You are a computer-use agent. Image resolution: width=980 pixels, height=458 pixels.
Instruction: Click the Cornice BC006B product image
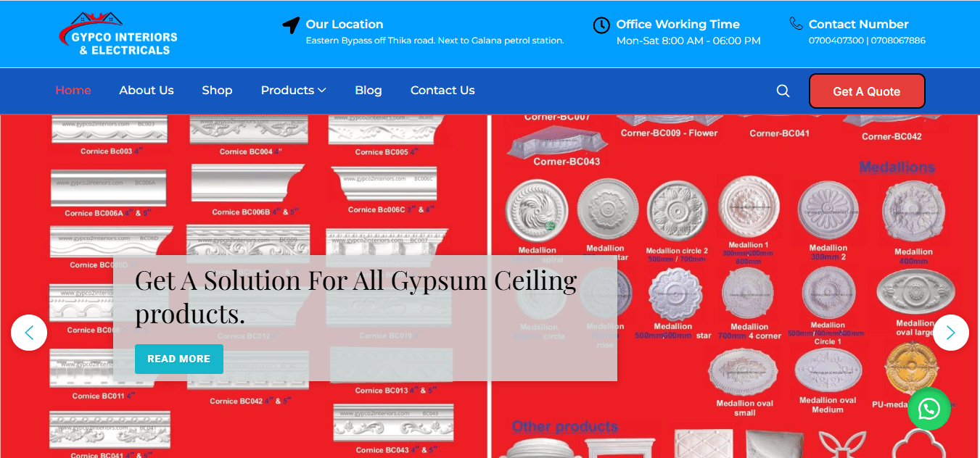(248, 184)
